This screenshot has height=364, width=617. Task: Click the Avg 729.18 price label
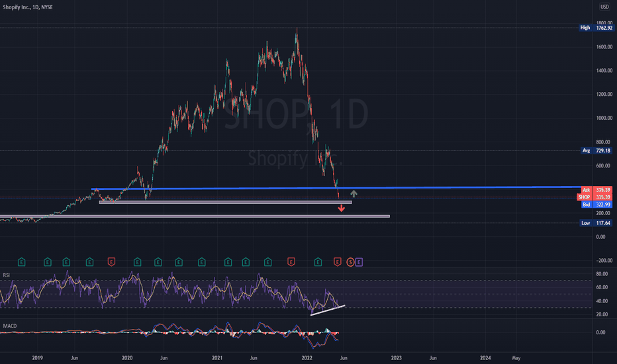[596, 151]
